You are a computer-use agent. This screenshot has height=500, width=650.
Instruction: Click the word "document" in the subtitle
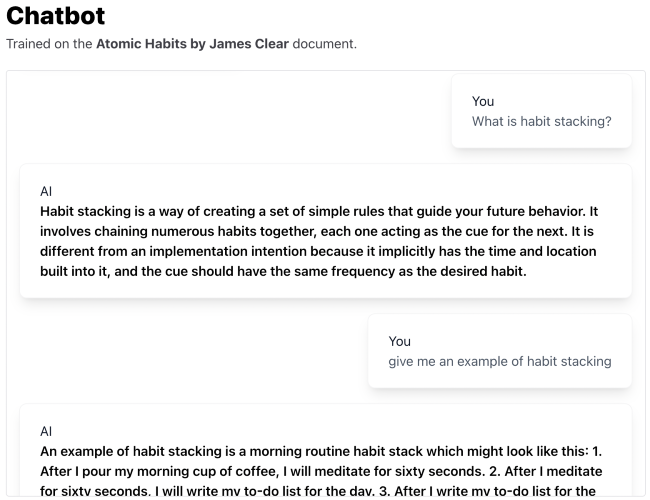(322, 44)
